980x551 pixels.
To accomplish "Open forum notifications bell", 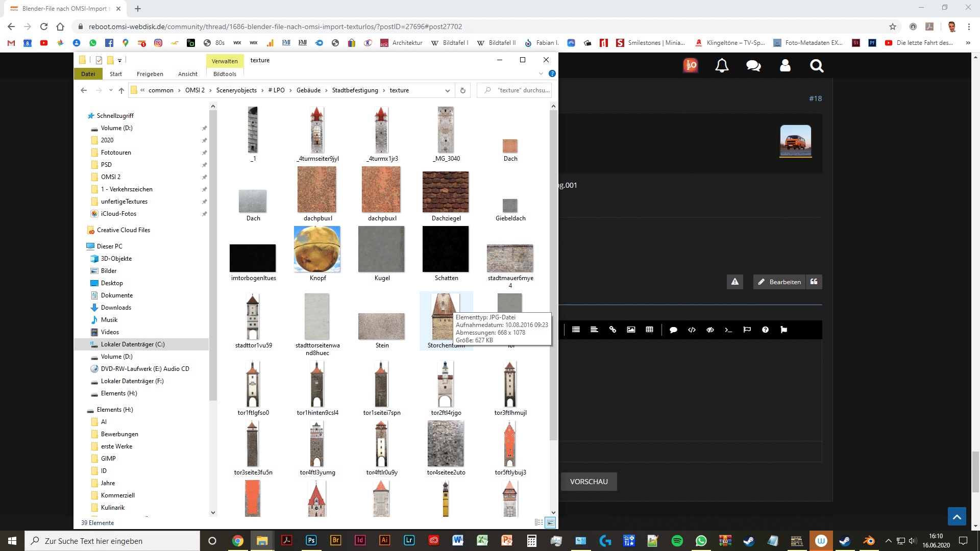I will pos(722,66).
